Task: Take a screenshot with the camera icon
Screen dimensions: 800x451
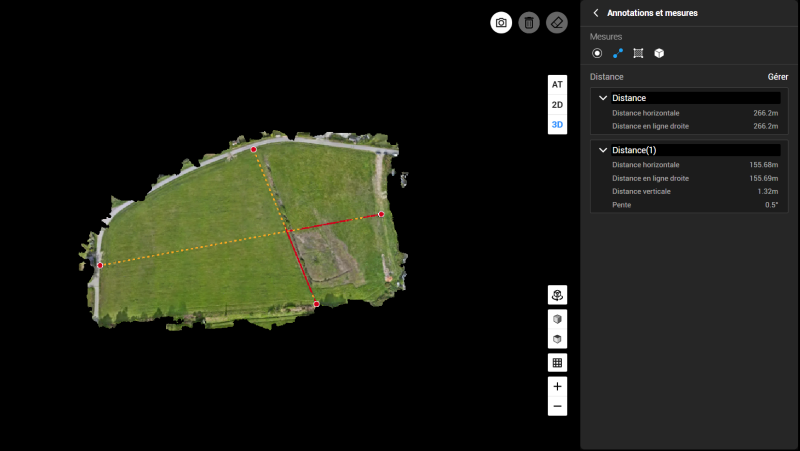Action: (501, 22)
